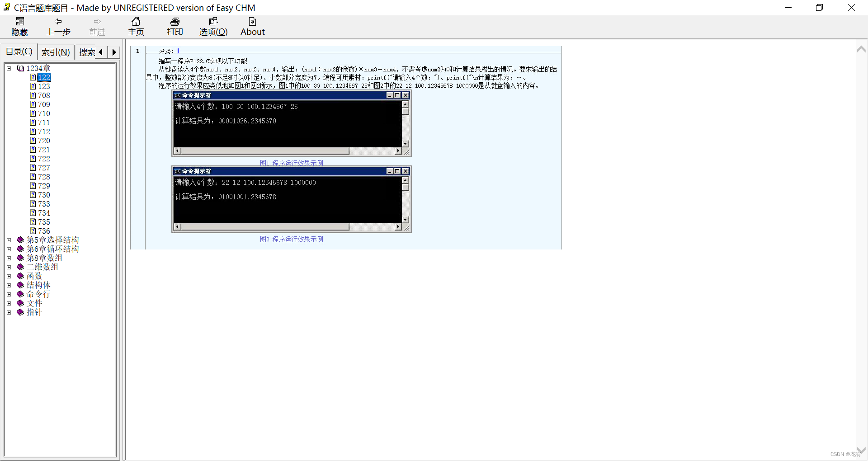Switch to the 索引(N) tab
This screenshot has height=461, width=868.
click(56, 52)
